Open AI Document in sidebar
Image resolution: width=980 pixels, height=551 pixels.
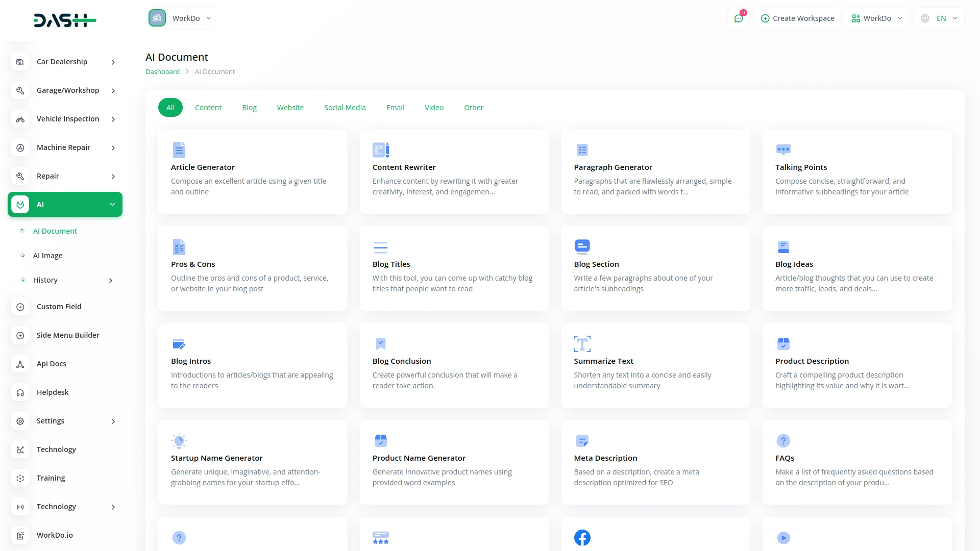pos(55,231)
